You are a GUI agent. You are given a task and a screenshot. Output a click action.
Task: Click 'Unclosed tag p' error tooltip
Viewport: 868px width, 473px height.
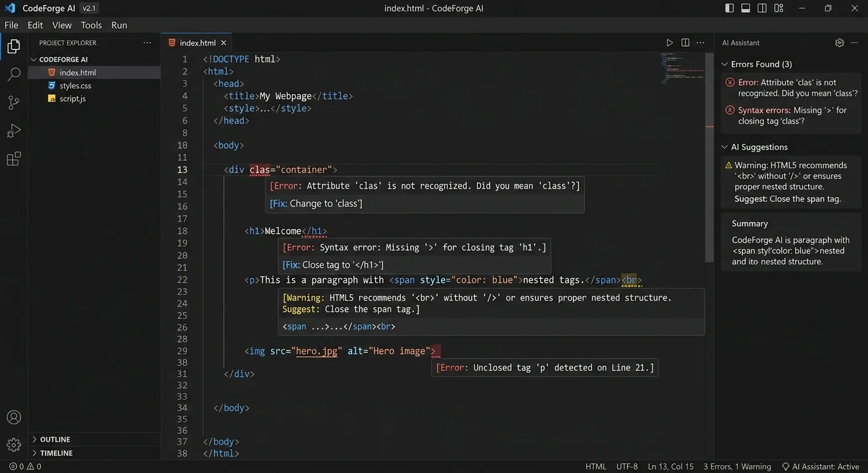[x=544, y=368]
